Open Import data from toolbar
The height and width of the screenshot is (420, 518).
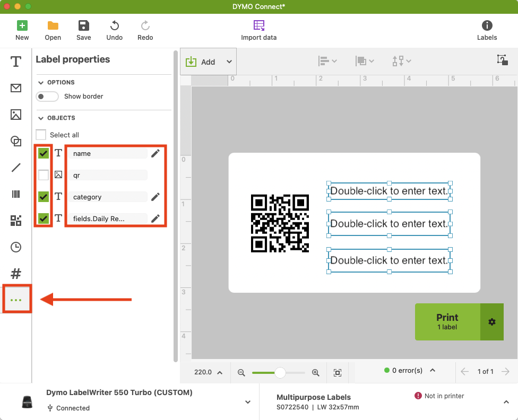pos(258,30)
